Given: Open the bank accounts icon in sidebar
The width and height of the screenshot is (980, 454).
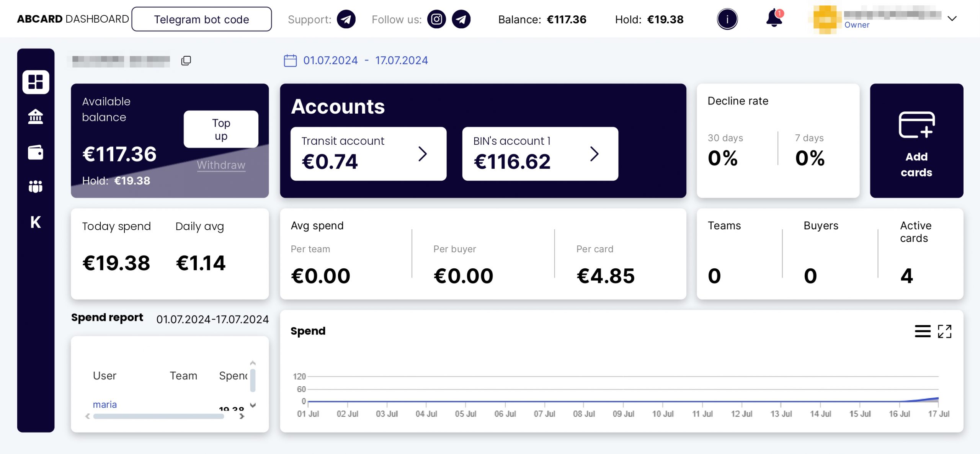Looking at the screenshot, I should (36, 117).
